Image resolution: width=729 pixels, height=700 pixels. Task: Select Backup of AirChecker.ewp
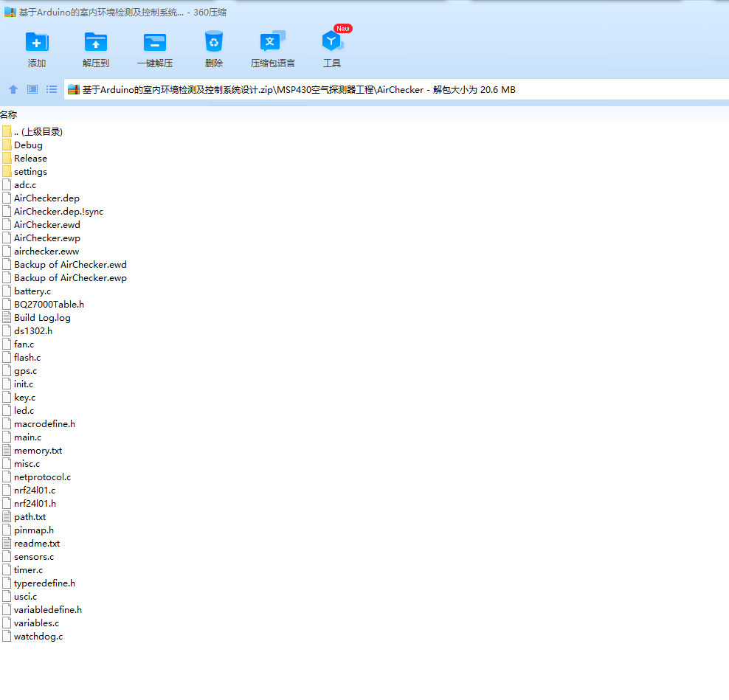[x=65, y=278]
